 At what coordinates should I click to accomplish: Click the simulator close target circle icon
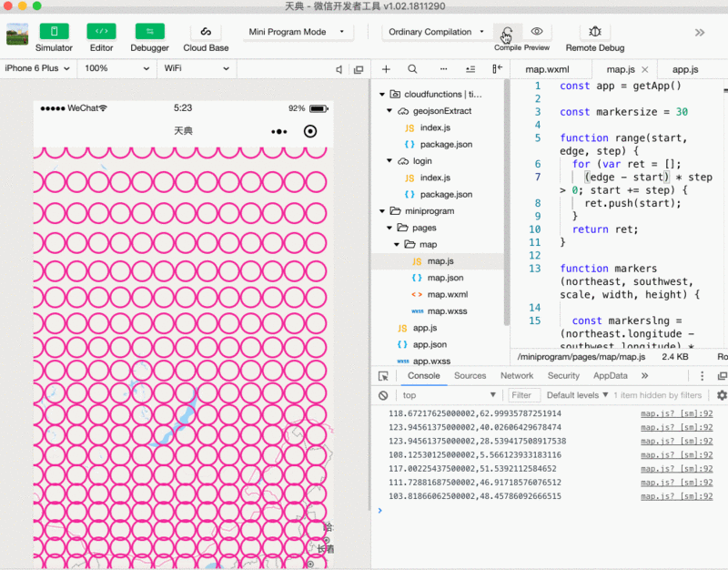310,131
